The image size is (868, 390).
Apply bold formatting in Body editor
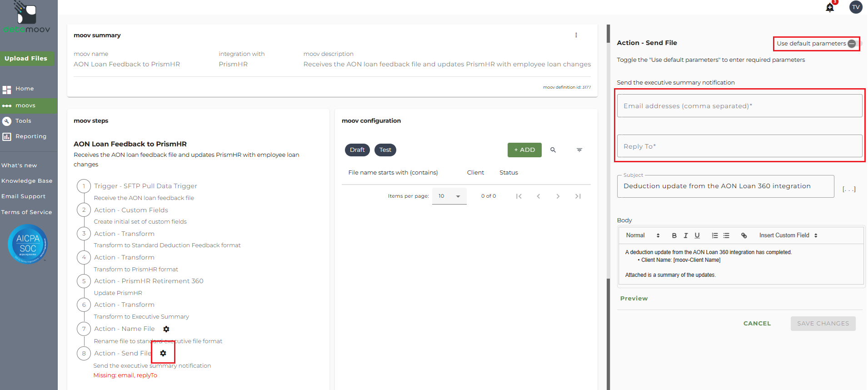pos(674,235)
